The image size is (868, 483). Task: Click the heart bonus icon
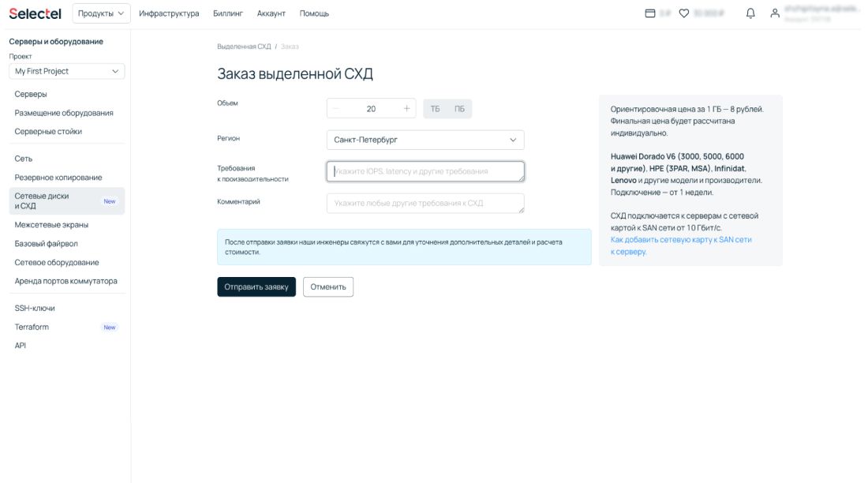point(684,13)
